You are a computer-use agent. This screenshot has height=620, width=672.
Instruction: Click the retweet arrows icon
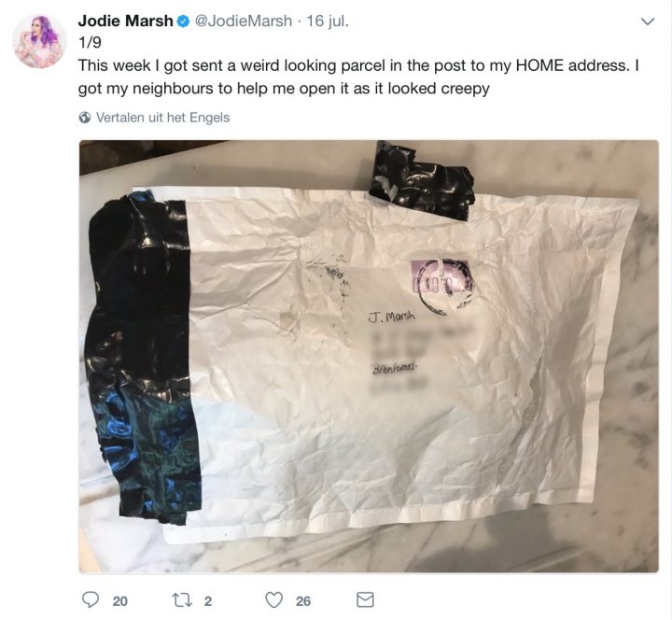181,600
